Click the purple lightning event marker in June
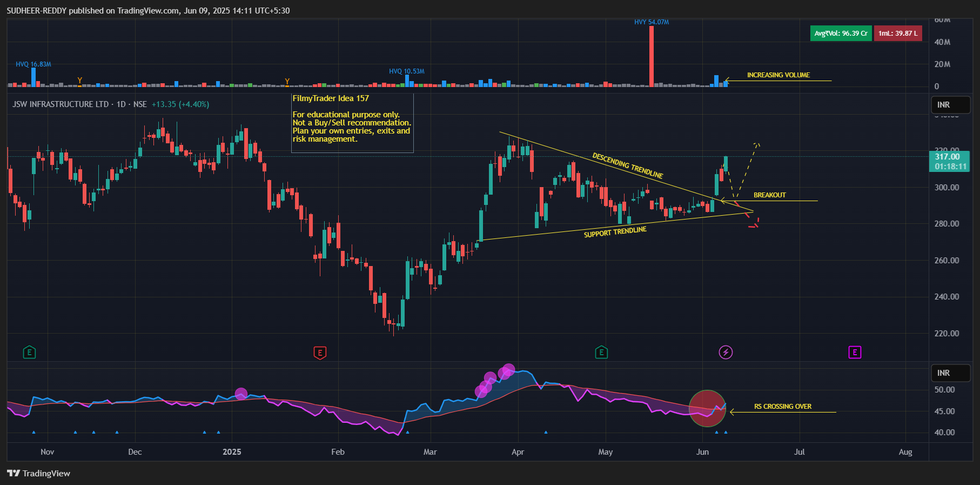980x485 pixels. tap(726, 353)
